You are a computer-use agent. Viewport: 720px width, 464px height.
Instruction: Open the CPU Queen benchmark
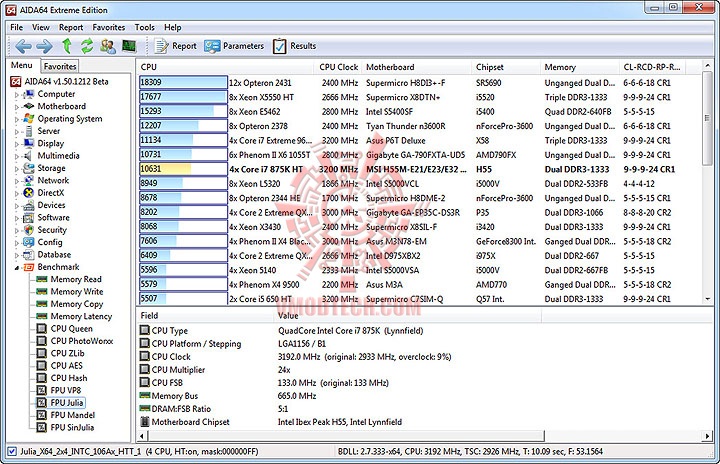72,329
